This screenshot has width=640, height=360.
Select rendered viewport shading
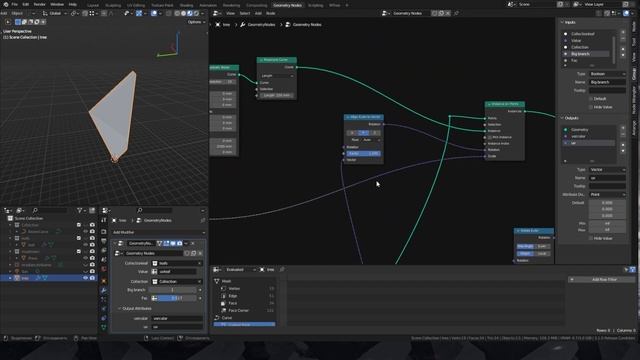coord(196,13)
